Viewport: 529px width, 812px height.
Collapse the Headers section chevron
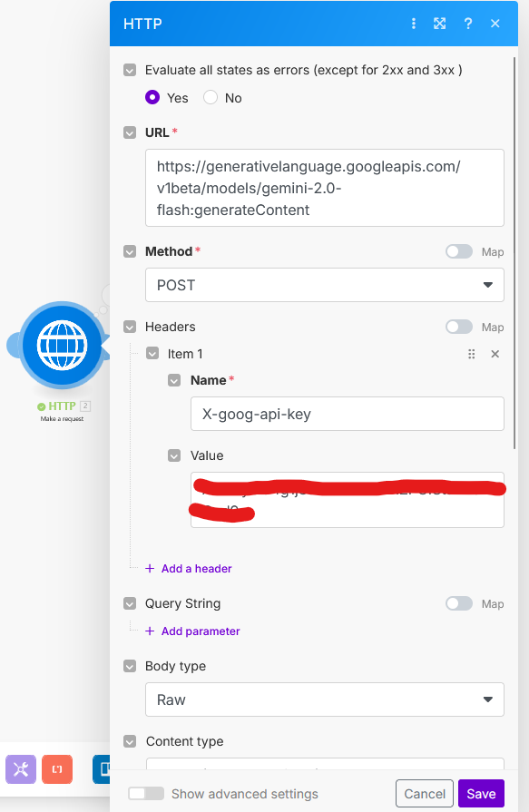click(x=130, y=327)
